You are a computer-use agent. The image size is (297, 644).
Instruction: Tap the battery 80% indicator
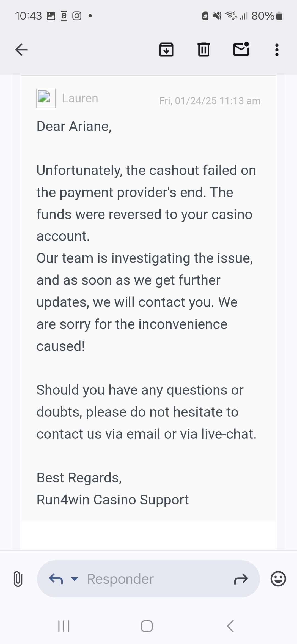267,16
